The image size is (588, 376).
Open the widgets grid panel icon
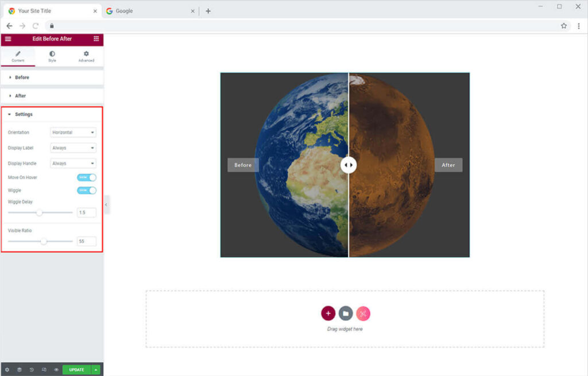(x=96, y=39)
